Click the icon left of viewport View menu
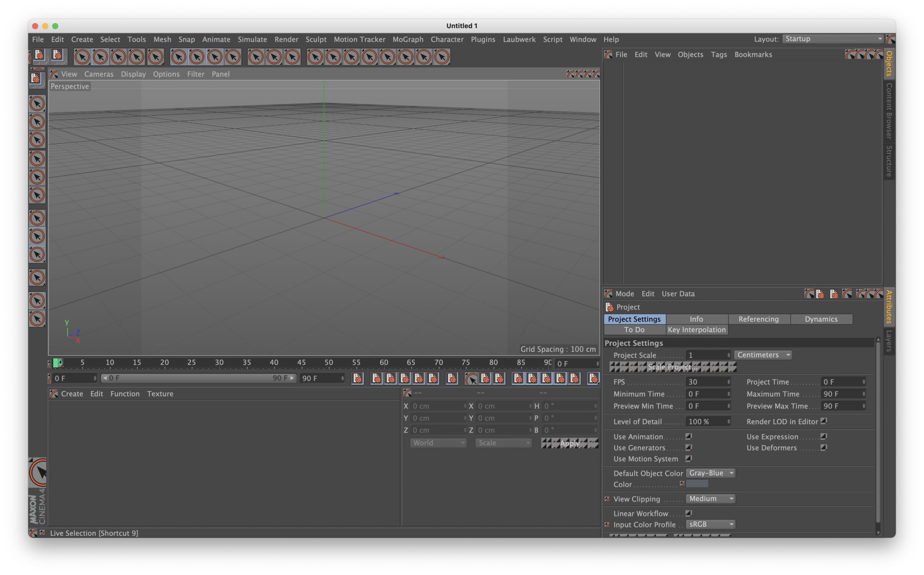 54,74
